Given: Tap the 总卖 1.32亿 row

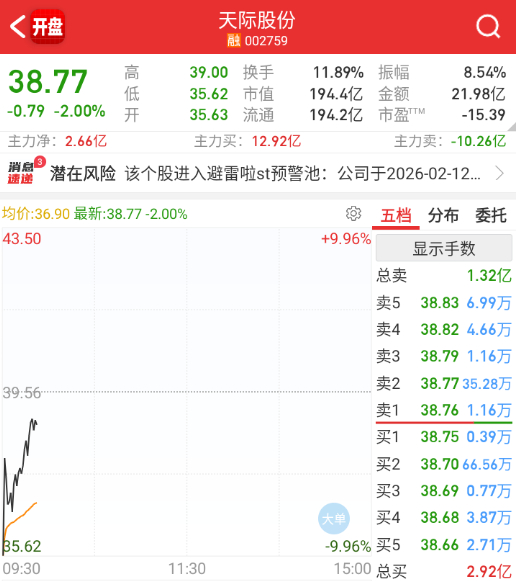Looking at the screenshot, I should [444, 276].
